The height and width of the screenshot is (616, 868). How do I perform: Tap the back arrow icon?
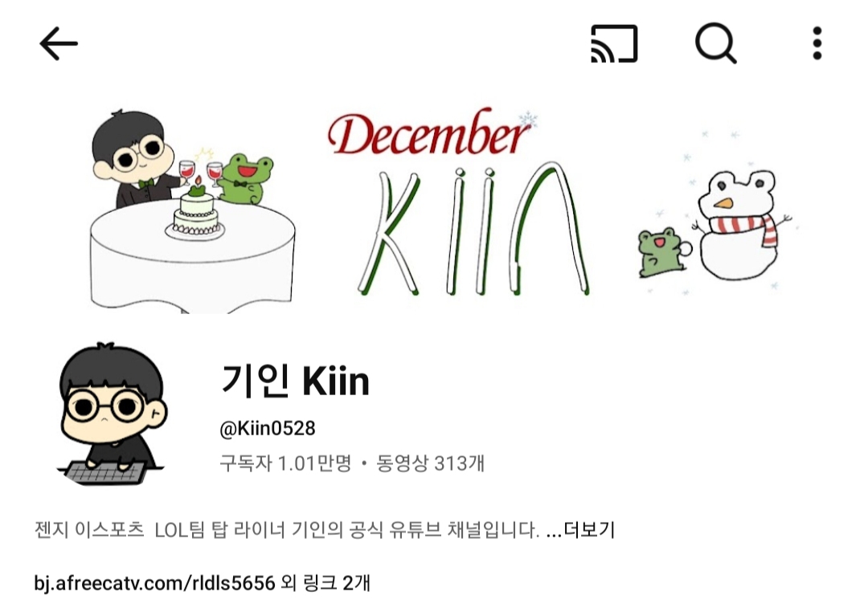[59, 43]
